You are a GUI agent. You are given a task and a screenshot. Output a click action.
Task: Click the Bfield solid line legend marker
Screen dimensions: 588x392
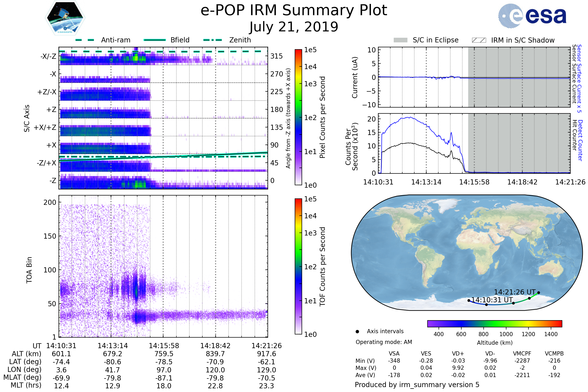point(155,40)
